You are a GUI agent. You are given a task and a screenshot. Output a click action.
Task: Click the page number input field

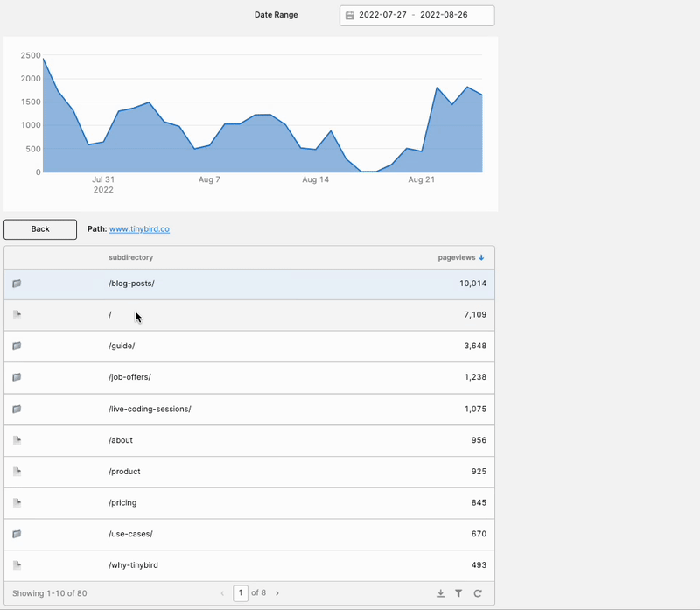(x=241, y=593)
